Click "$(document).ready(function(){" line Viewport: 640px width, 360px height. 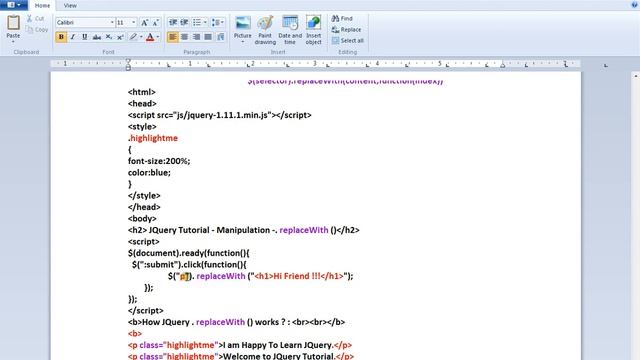189,253
